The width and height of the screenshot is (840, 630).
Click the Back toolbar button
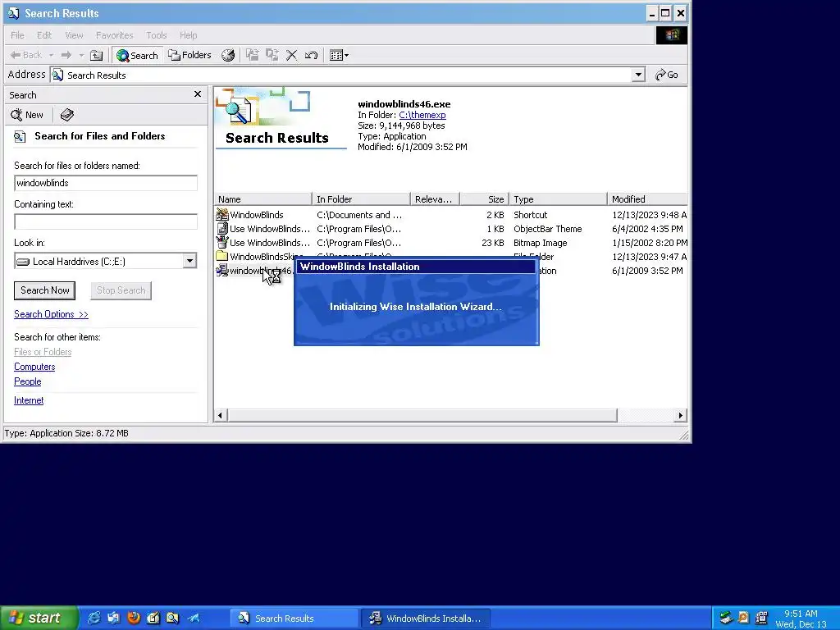tap(26, 55)
